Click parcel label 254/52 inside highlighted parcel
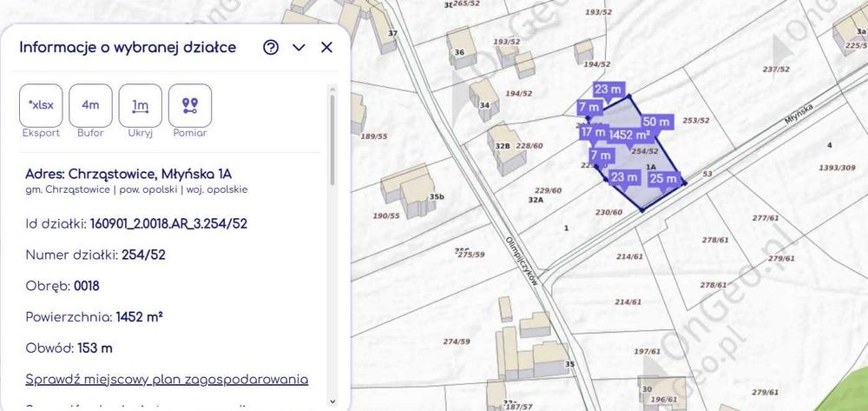Image resolution: width=868 pixels, height=411 pixels. [x=645, y=150]
